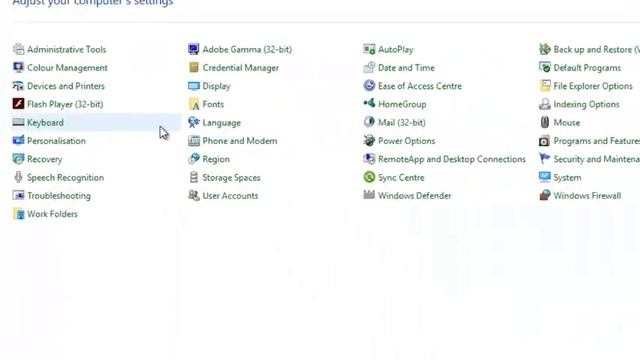Image resolution: width=640 pixels, height=360 pixels.
Task: Open the Devices and Printers link
Action: click(x=66, y=86)
